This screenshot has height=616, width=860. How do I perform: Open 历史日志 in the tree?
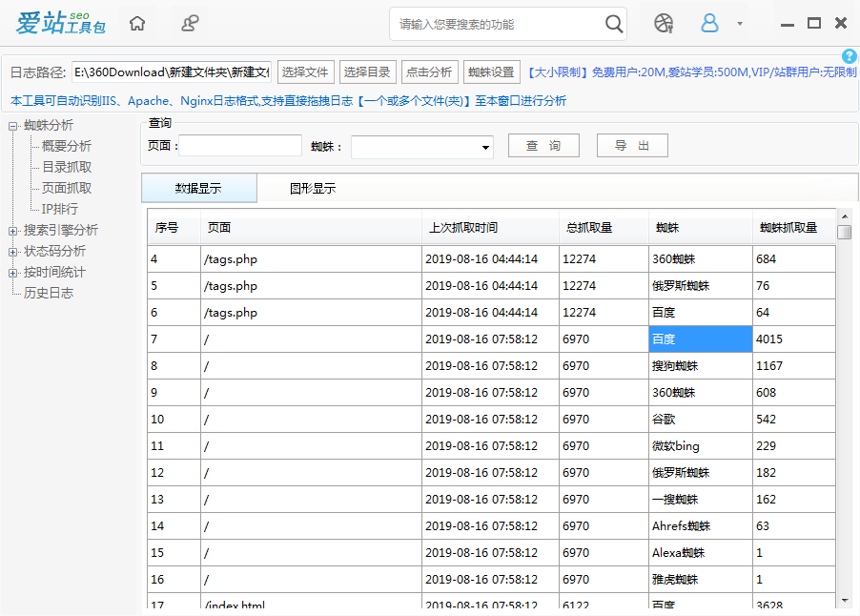pos(49,293)
